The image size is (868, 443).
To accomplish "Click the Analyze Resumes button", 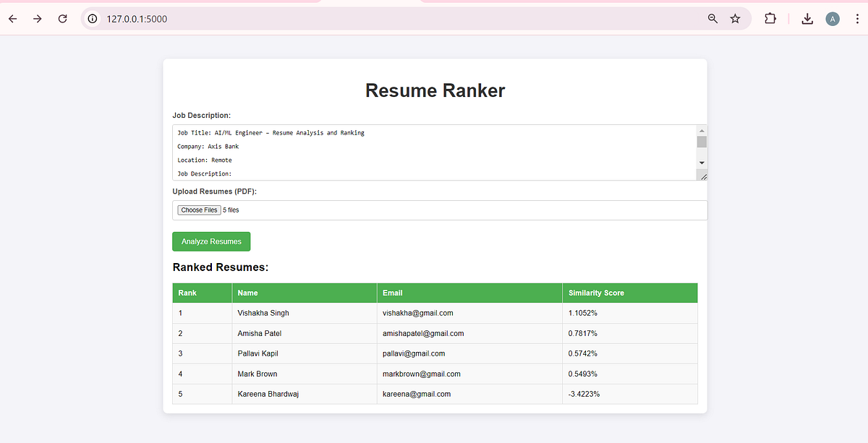I will [x=210, y=241].
